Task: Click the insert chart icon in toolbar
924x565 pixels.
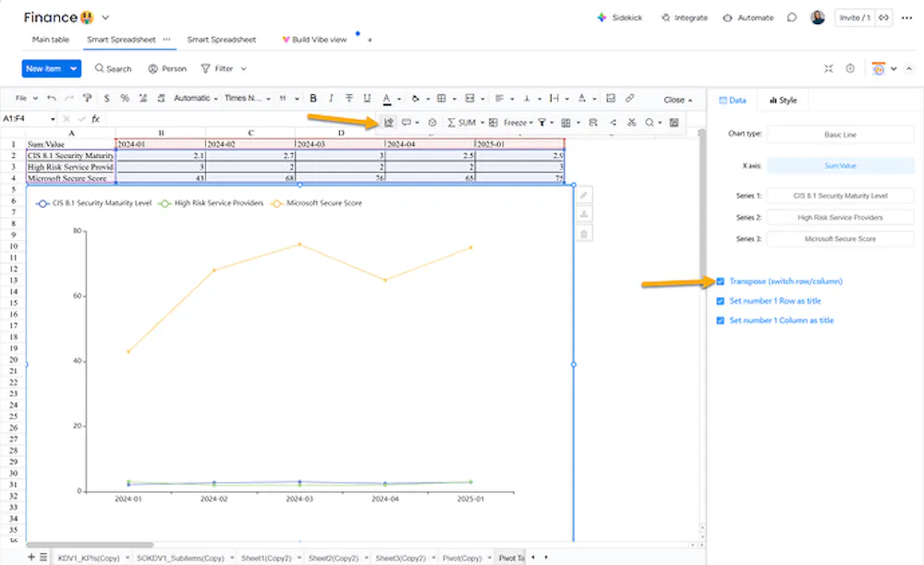Action: pos(389,122)
